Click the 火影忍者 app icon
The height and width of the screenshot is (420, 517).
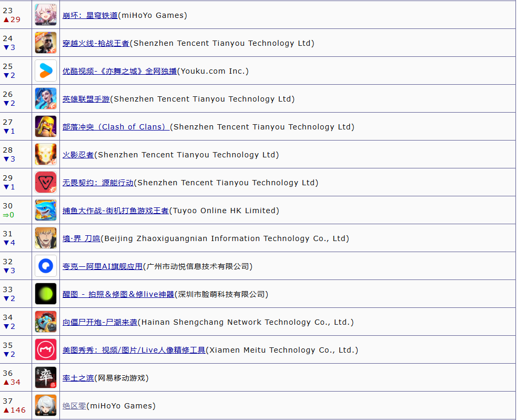coord(46,154)
